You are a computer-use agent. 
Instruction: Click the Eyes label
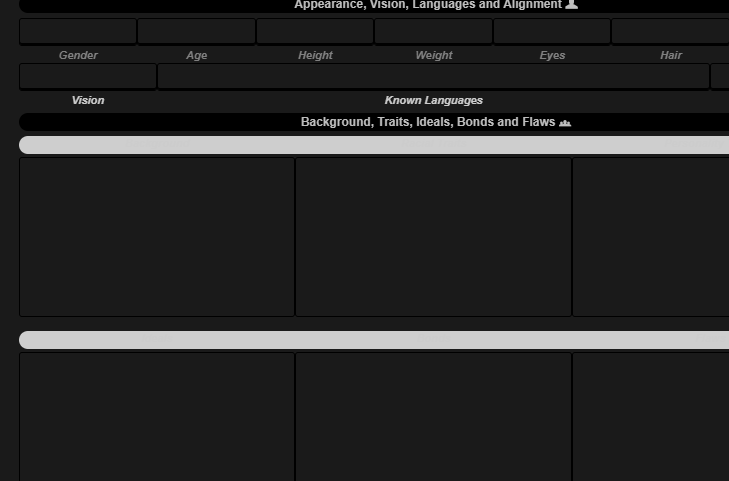[x=552, y=55]
